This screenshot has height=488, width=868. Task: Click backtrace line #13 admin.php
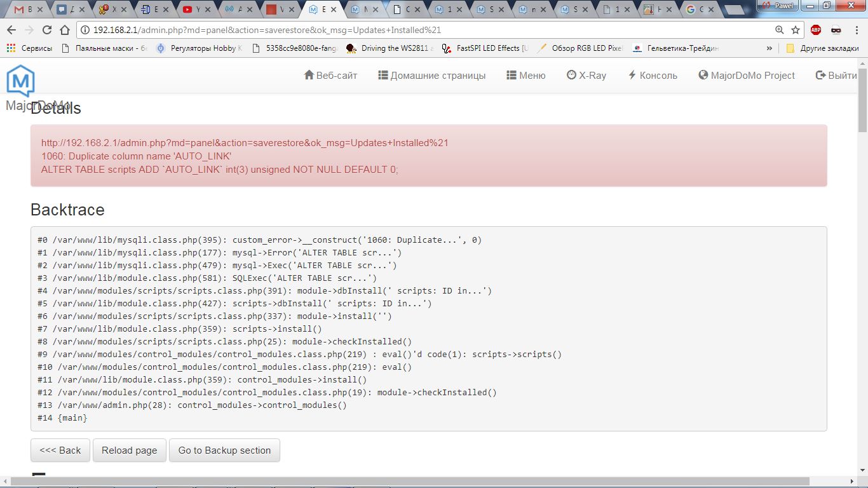(x=192, y=405)
